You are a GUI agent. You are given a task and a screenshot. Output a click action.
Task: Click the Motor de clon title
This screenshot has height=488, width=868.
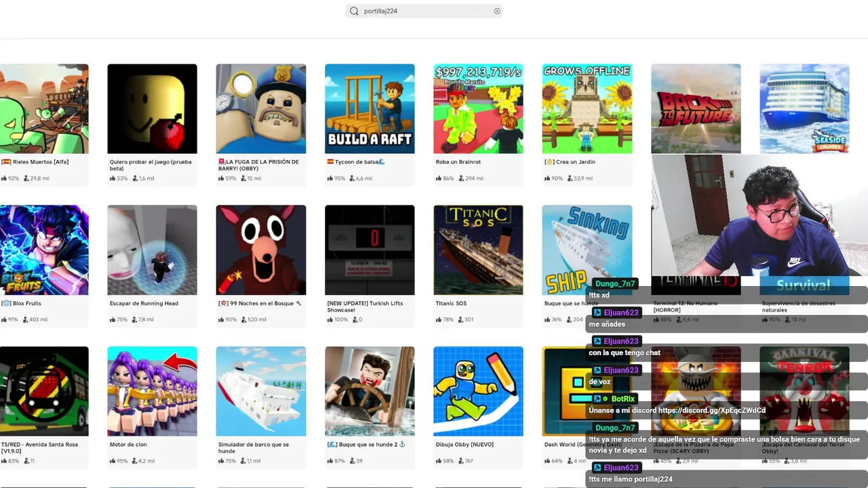128,445
